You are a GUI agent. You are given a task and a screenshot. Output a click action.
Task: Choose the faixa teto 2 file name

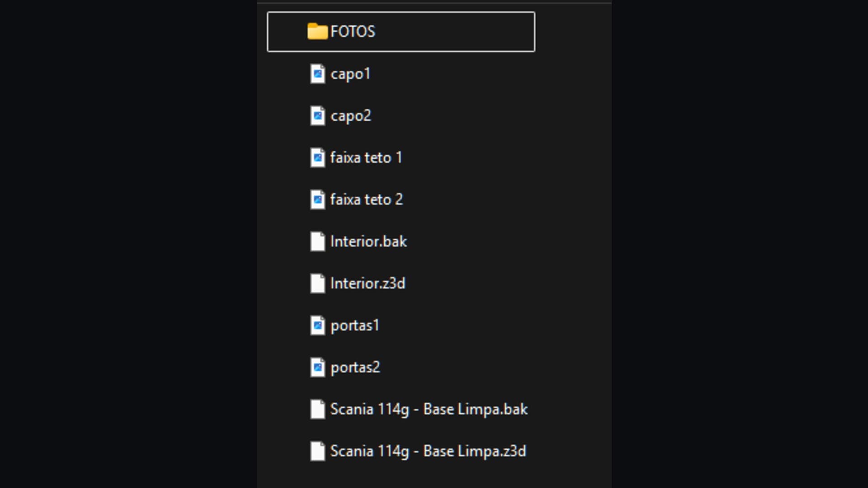[366, 200]
